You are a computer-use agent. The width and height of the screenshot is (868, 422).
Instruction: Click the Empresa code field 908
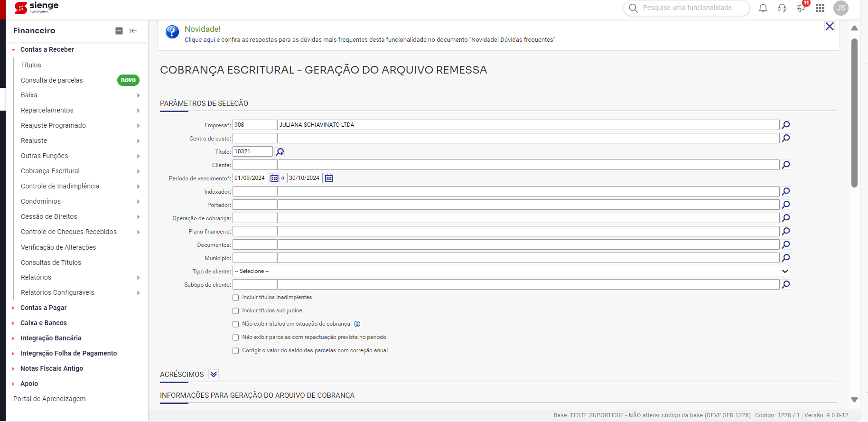pos(254,125)
